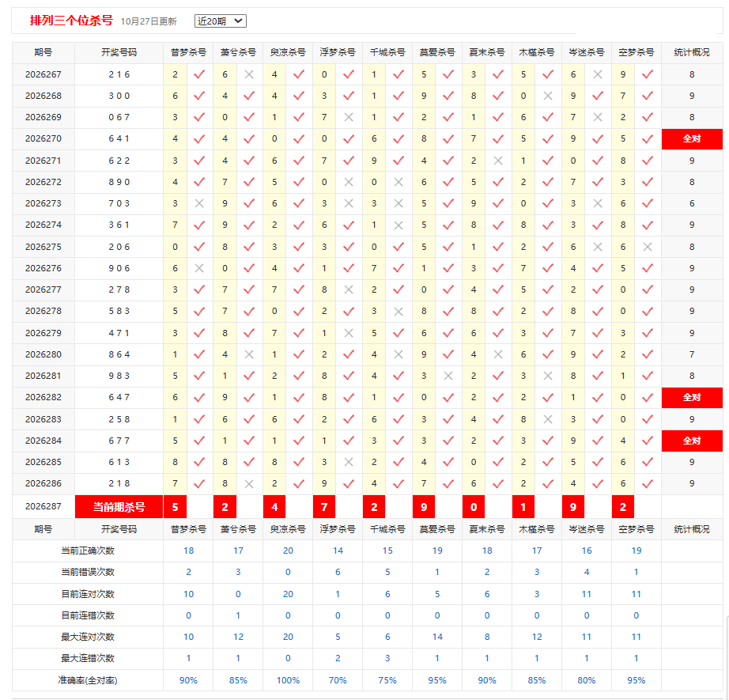729x700 pixels.
Task: Click the gray X for 萧兮杀号 in row 2026267
Action: pyautogui.click(x=249, y=74)
